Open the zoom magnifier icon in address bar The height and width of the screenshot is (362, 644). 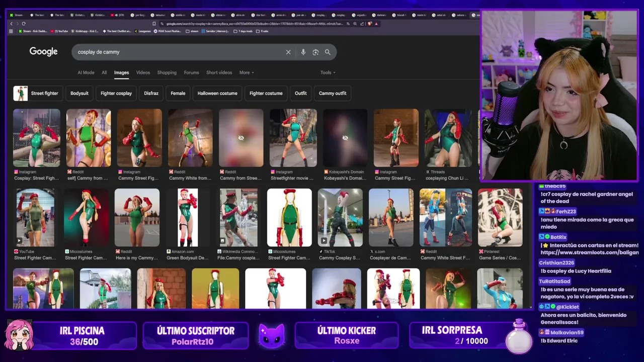pos(355,24)
